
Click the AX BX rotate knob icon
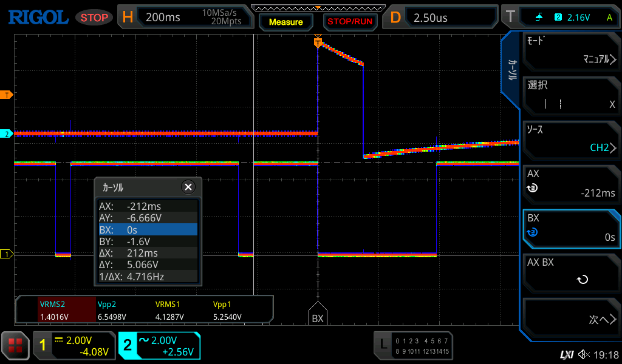(x=582, y=280)
